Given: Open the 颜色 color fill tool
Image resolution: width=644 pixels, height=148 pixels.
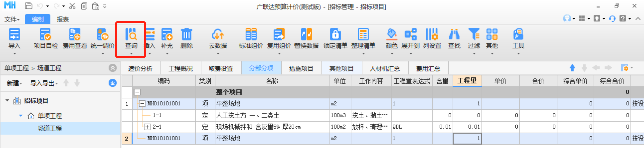Looking at the screenshot, I should [391, 35].
